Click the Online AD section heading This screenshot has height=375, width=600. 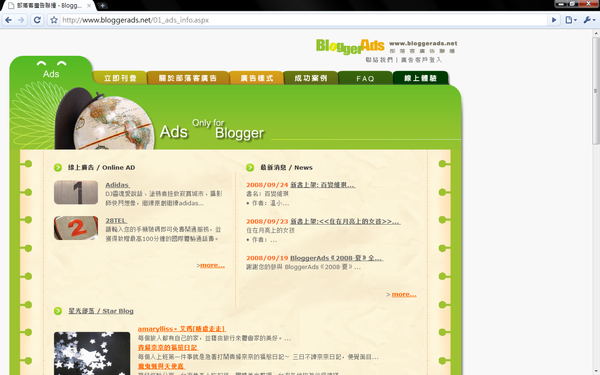coord(101,168)
